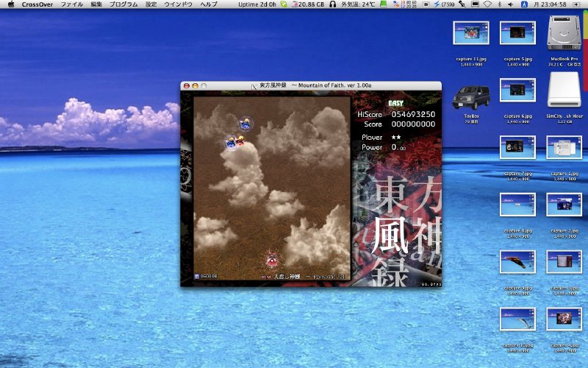Click the colored numbers stats menu item
The height and width of the screenshot is (368, 588).
pyautogui.click(x=406, y=4)
